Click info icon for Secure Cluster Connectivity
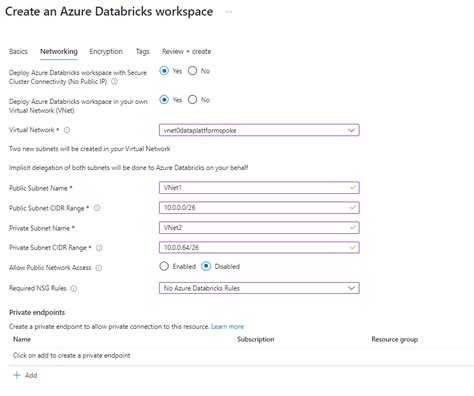The image size is (474, 396). click(x=114, y=81)
